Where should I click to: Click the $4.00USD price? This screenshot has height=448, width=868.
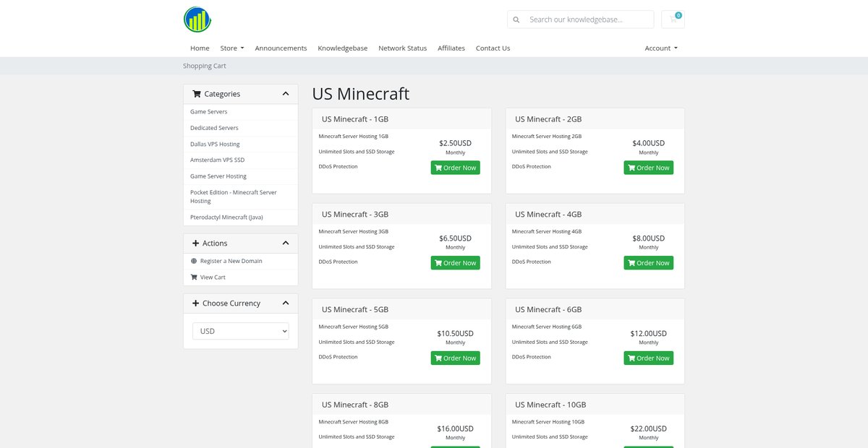pos(649,143)
